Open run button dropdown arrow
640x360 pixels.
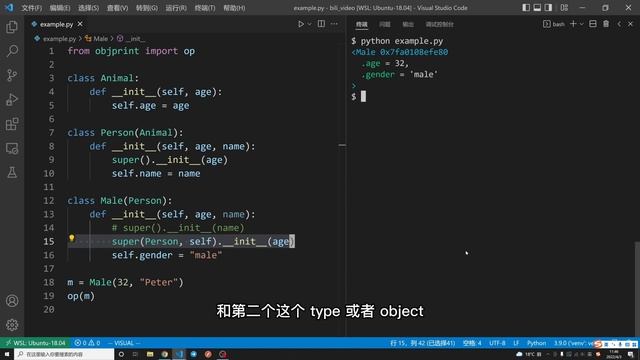point(309,24)
